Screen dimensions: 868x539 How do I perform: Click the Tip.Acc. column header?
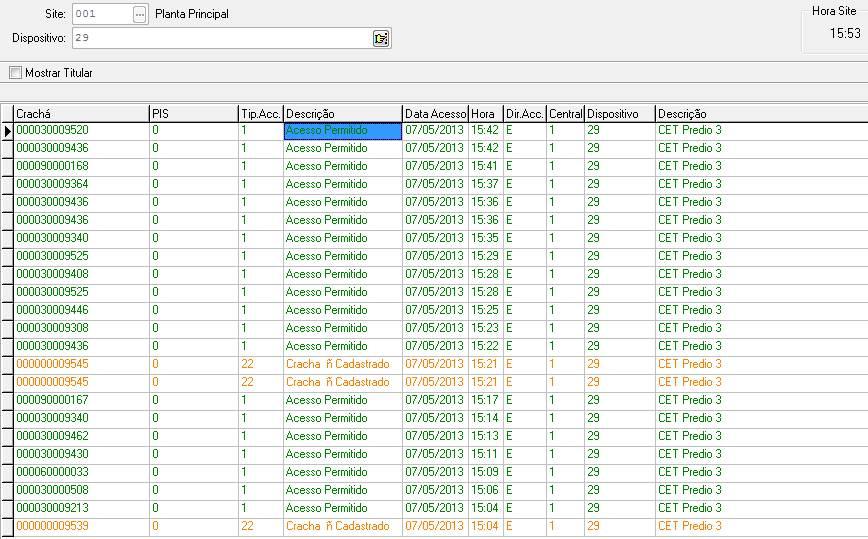(x=261, y=113)
